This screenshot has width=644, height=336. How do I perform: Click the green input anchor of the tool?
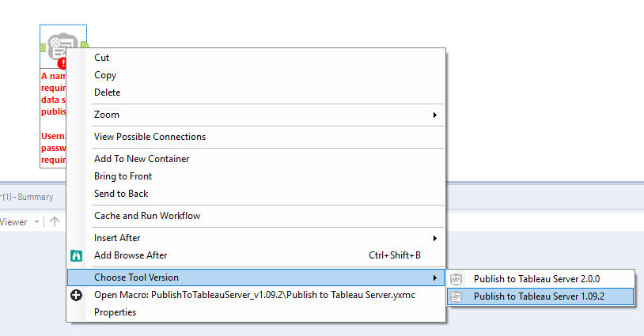click(44, 48)
